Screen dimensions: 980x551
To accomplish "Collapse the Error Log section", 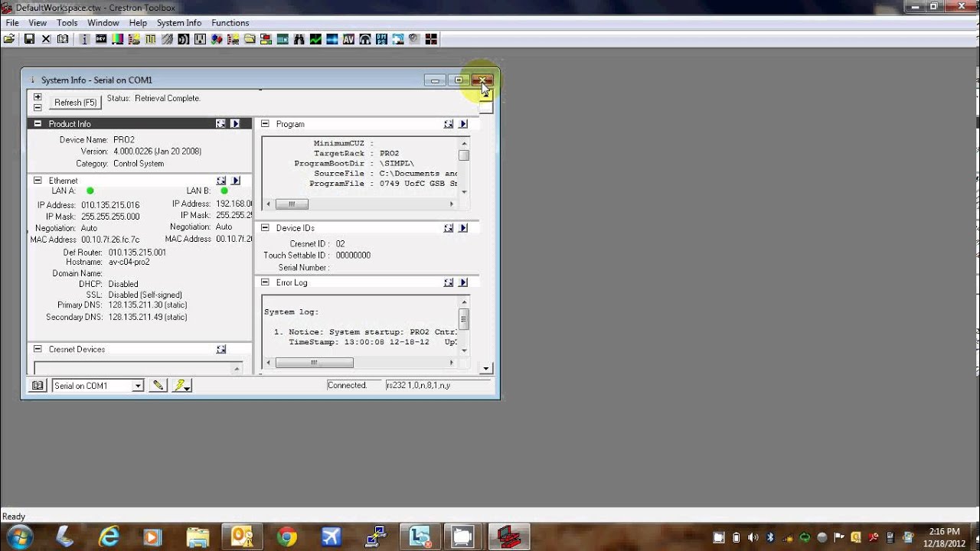I will 265,282.
